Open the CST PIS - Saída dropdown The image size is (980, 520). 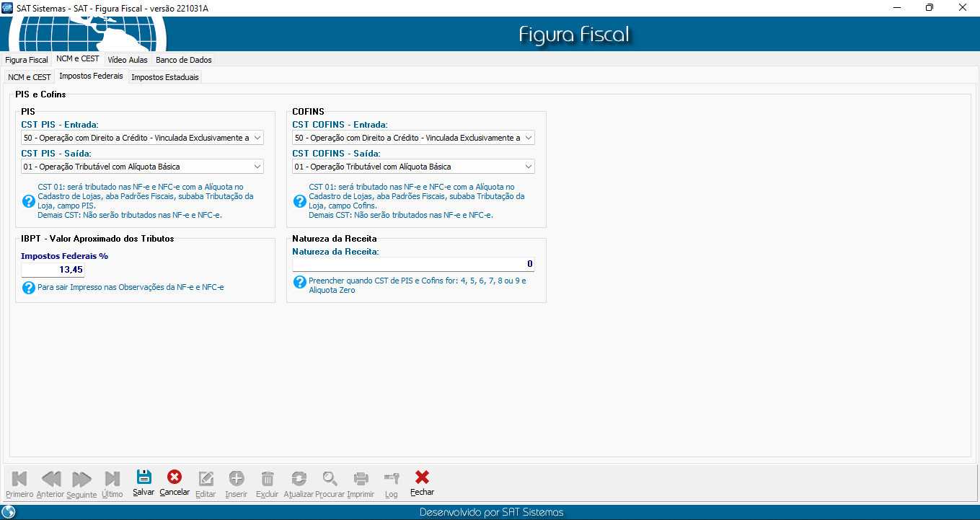[257, 167]
